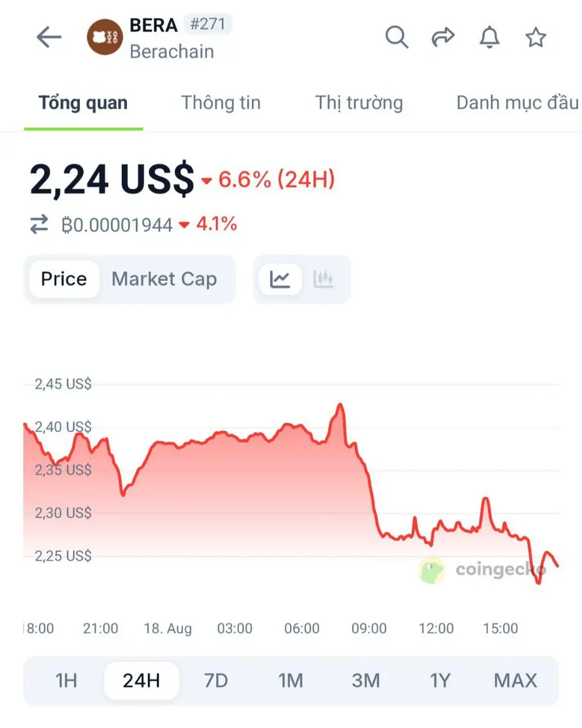Tap the #271 rank badge
This screenshot has width=582, height=728.
(208, 24)
